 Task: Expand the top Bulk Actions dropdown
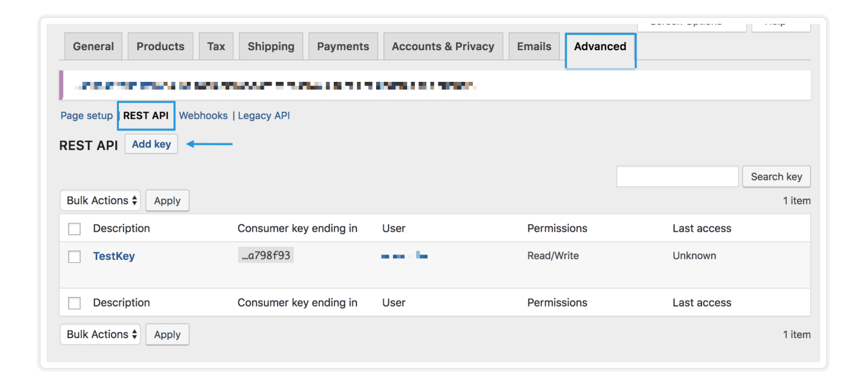[100, 201]
